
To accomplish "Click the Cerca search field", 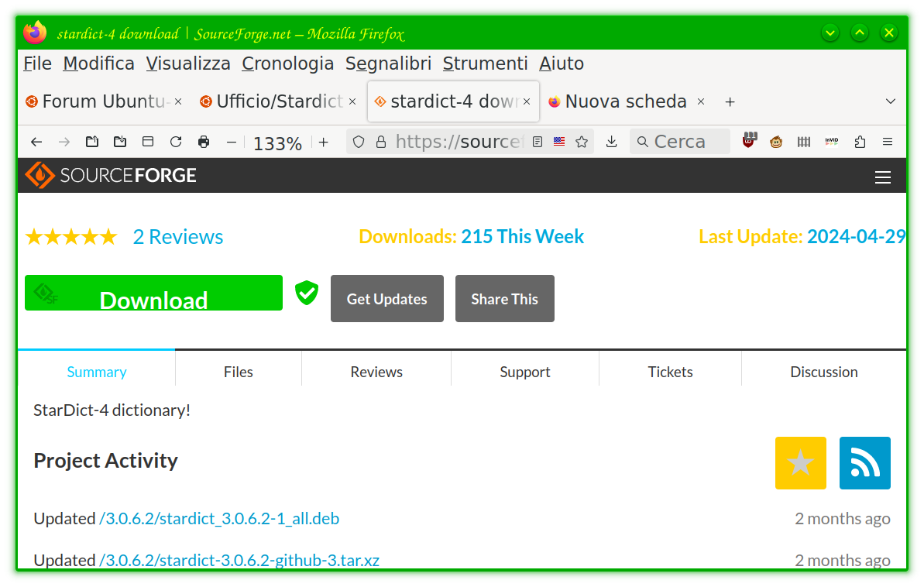I will 680,142.
